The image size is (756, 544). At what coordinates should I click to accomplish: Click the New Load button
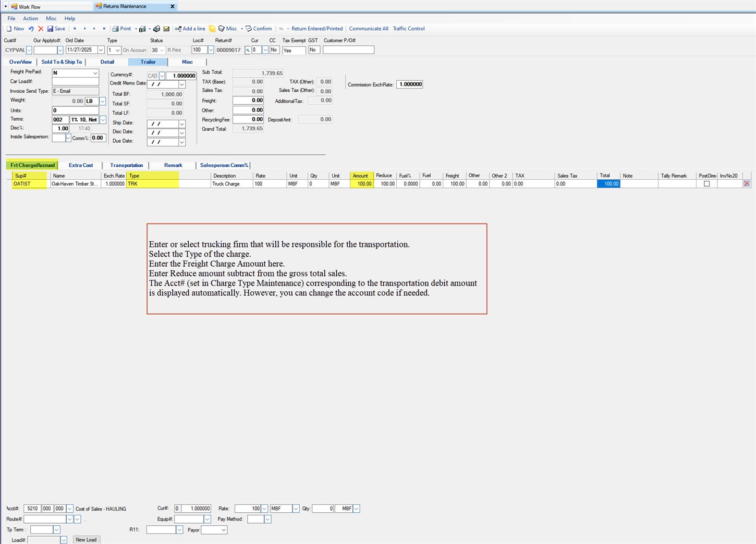(86, 539)
